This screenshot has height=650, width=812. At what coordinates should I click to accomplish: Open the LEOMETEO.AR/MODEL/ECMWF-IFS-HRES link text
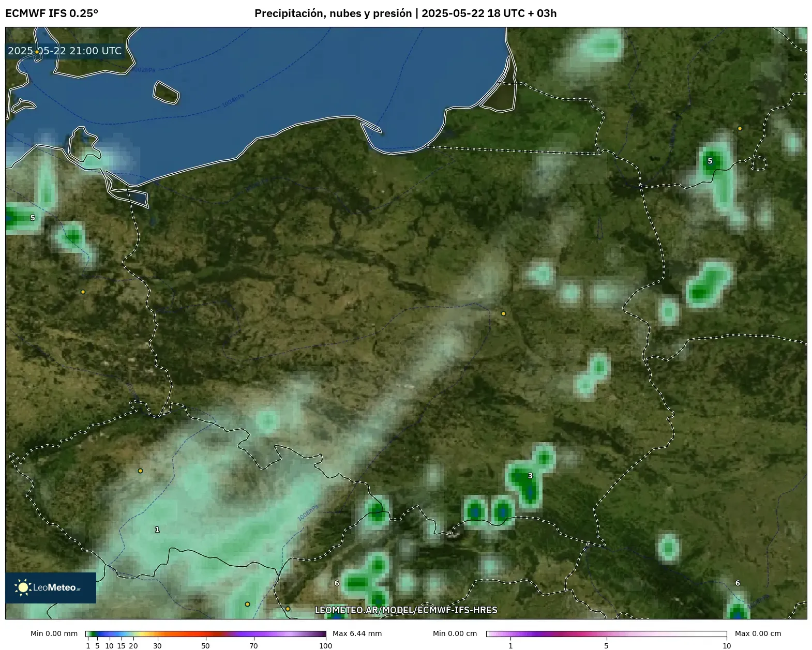pos(406,610)
